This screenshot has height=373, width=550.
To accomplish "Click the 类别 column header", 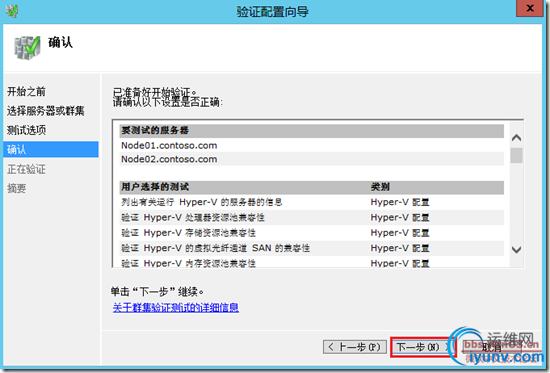I will pos(380,187).
